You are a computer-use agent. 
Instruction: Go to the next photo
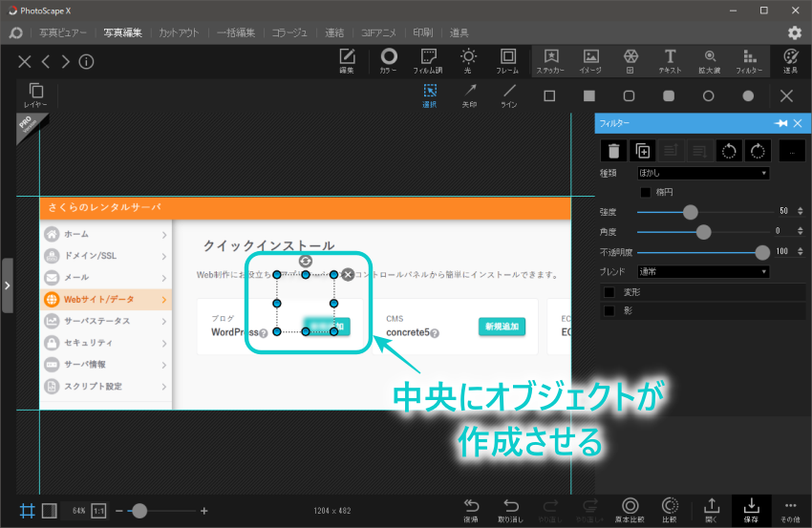pyautogui.click(x=65, y=62)
